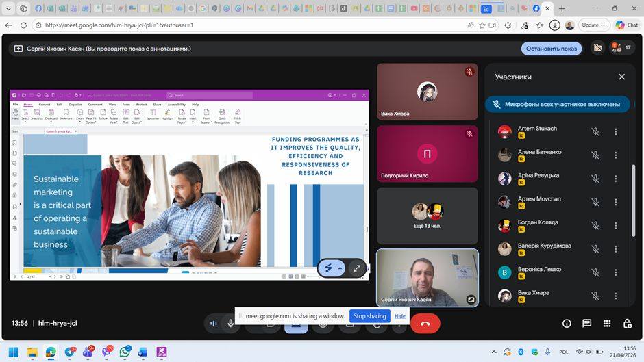Click the Остановить показ button
Viewport: 644px width, 362px height.
pos(551,49)
